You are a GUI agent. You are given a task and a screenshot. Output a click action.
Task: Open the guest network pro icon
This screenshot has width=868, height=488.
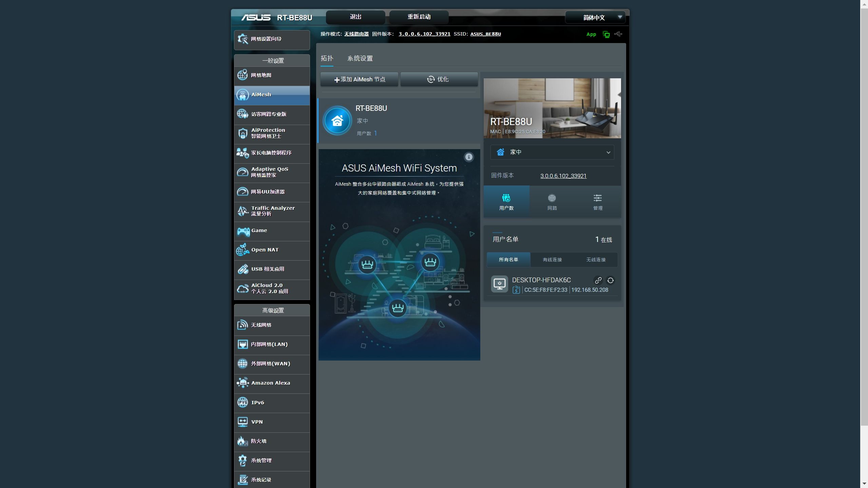243,114
